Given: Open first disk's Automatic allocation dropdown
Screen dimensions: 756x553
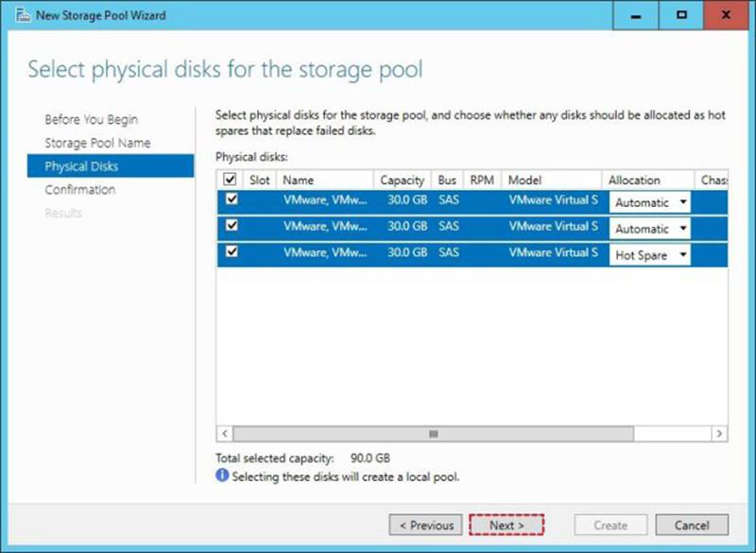Looking at the screenshot, I should tap(650, 202).
